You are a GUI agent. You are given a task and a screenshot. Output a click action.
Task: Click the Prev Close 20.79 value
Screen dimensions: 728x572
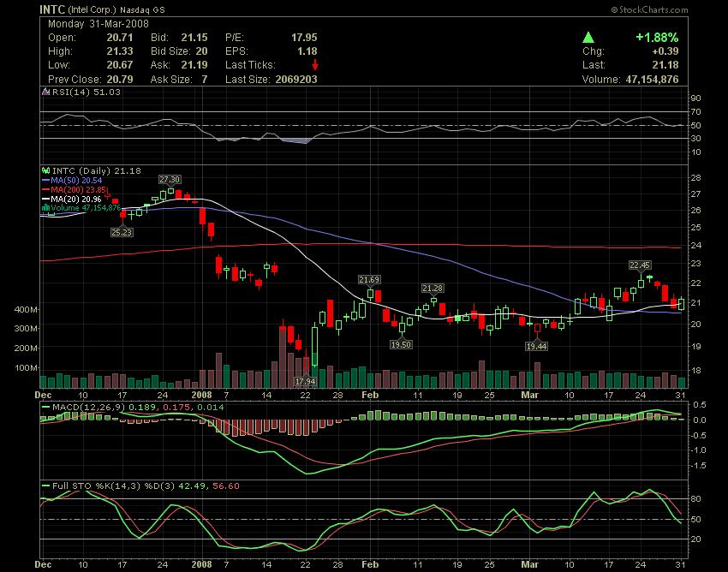pyautogui.click(x=120, y=79)
